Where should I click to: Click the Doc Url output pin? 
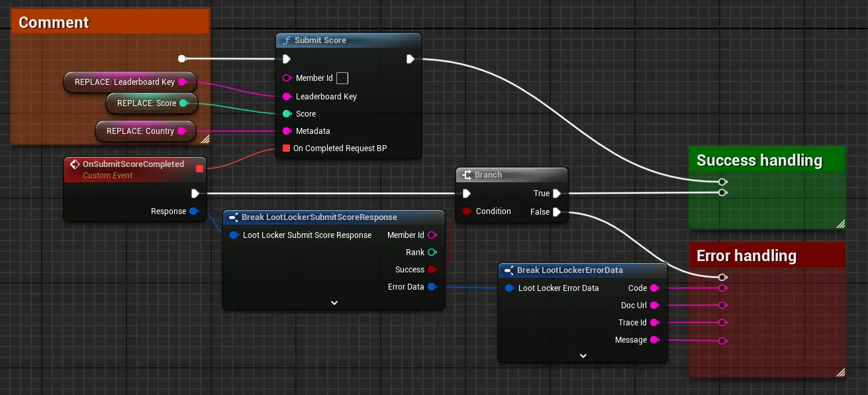point(654,305)
